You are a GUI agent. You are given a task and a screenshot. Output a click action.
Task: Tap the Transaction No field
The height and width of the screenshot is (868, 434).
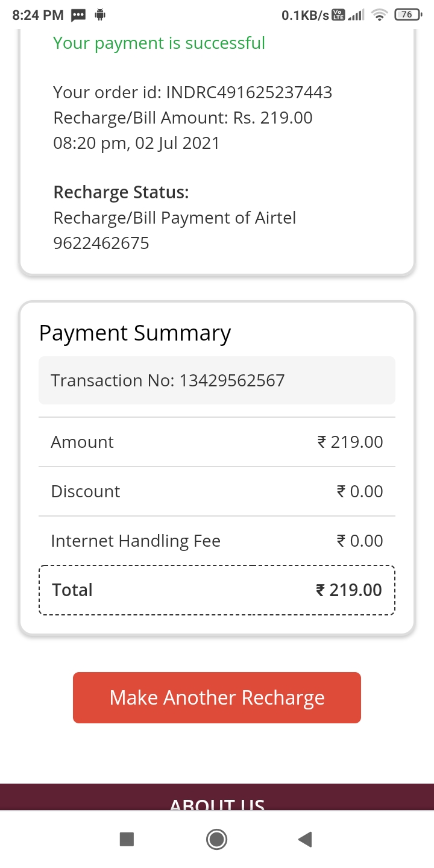tap(217, 380)
